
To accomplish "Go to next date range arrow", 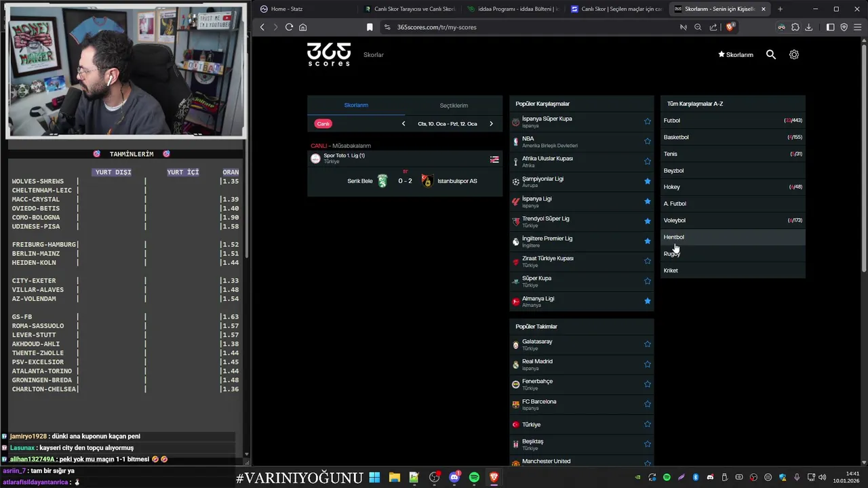I will tap(491, 123).
